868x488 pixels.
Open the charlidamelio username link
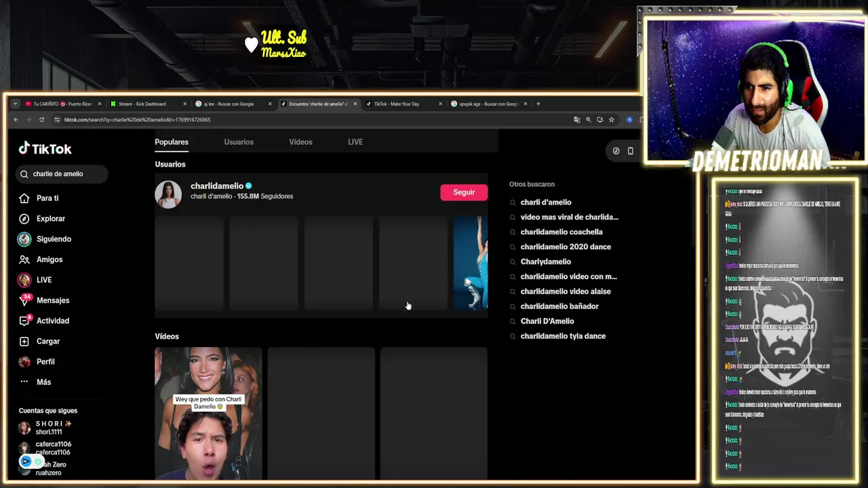pos(217,186)
